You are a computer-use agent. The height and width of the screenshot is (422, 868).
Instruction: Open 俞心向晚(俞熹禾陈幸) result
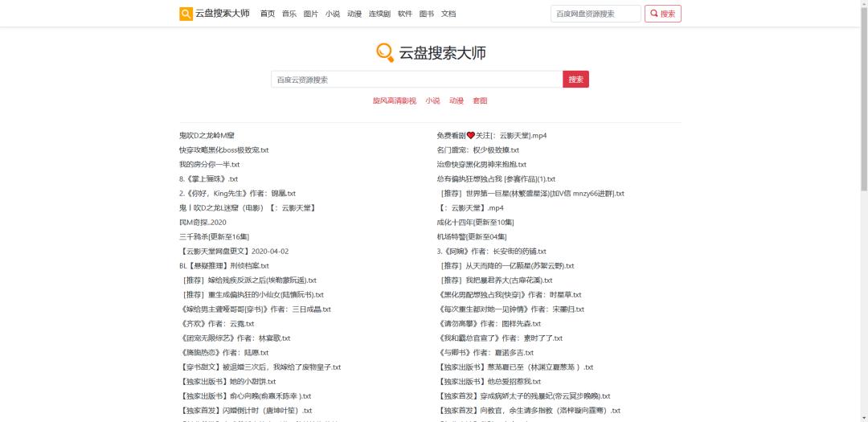click(245, 396)
